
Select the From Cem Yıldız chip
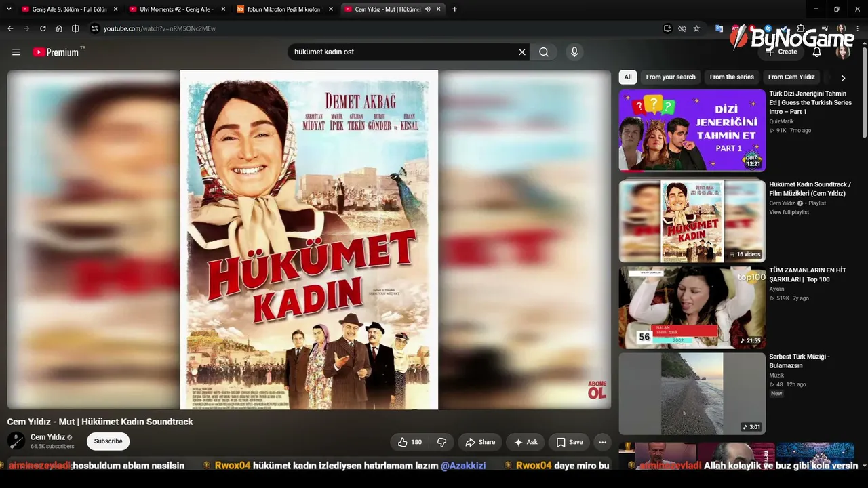tap(791, 77)
